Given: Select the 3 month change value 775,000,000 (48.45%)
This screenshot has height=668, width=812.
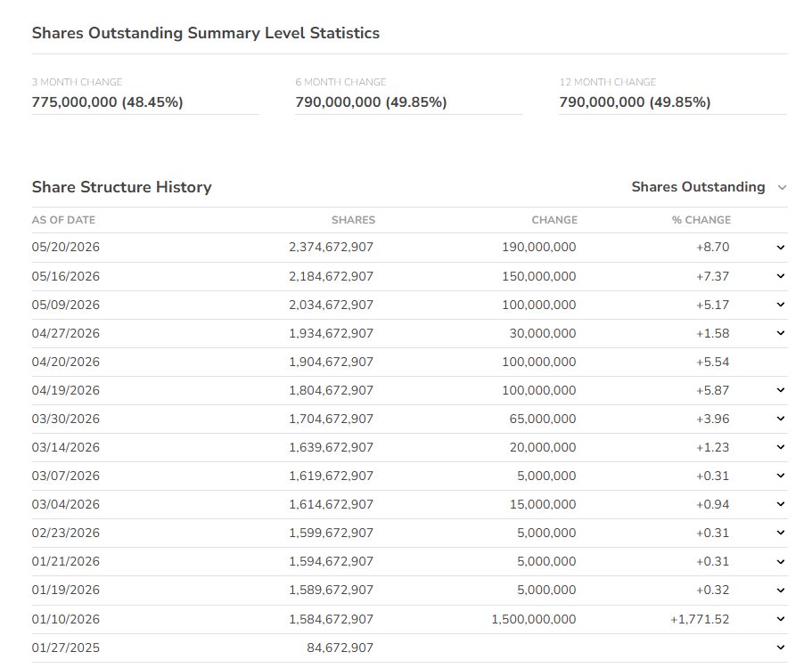Looking at the screenshot, I should [107, 102].
